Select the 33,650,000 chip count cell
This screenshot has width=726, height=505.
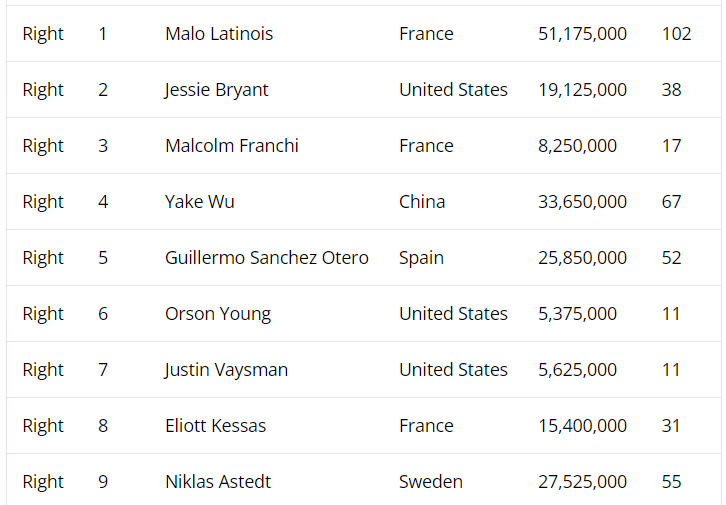click(582, 202)
